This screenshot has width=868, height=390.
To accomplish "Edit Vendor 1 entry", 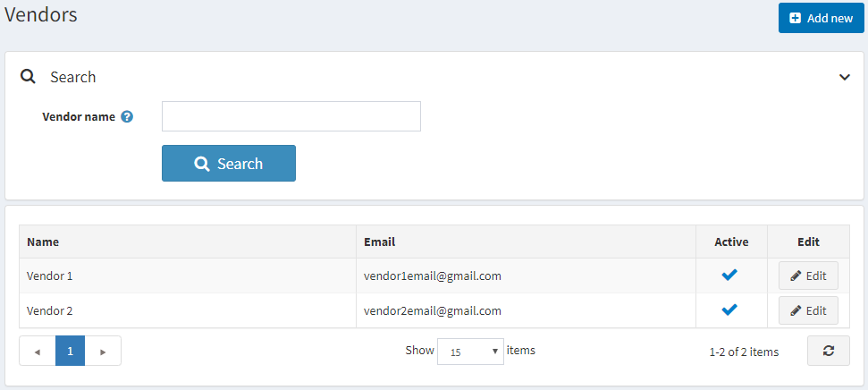I will click(x=808, y=276).
